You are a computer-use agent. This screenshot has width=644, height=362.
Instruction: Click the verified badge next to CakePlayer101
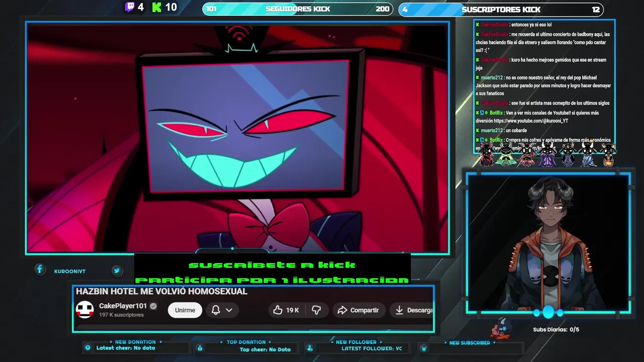coord(153,306)
